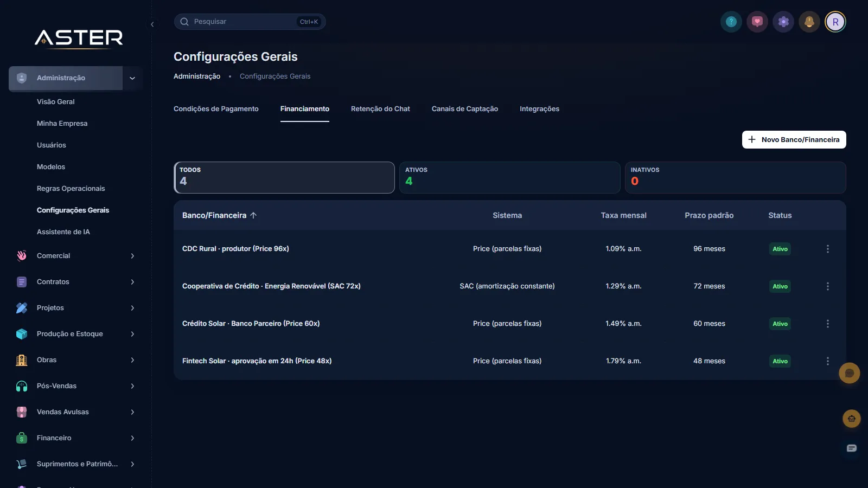
Task: Open row actions for Cooperativa de Crédito
Action: [x=828, y=286]
